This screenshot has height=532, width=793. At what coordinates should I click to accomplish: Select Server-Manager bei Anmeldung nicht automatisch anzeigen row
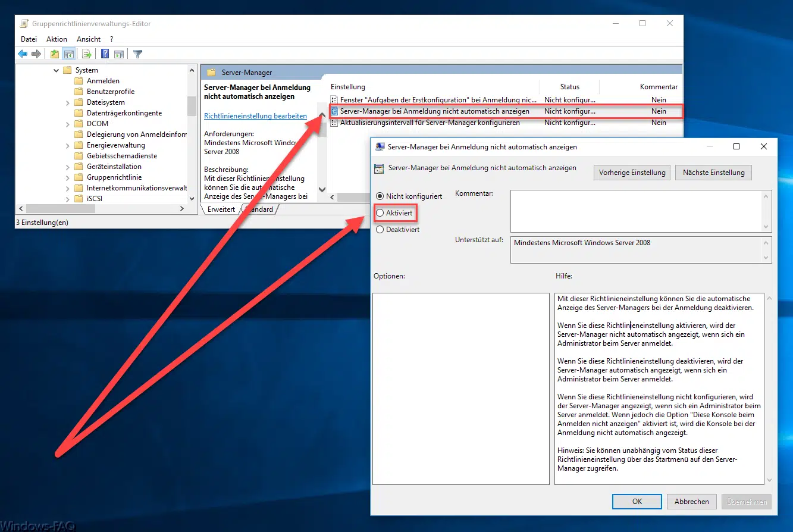point(505,111)
